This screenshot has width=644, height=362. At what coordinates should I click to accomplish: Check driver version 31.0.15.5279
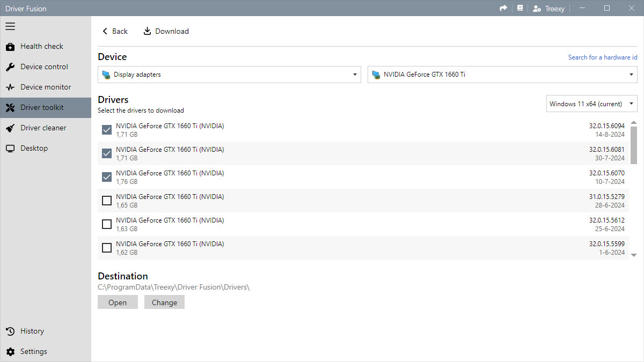tap(107, 201)
